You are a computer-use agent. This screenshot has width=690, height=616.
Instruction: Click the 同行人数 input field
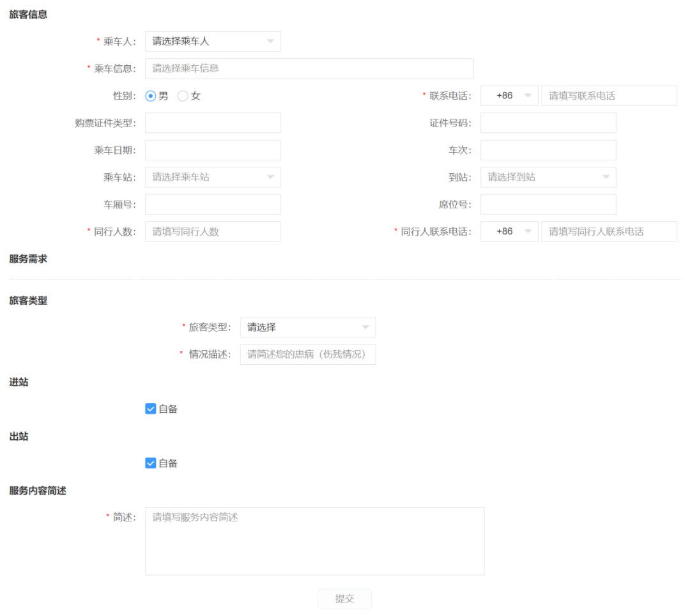click(x=213, y=232)
